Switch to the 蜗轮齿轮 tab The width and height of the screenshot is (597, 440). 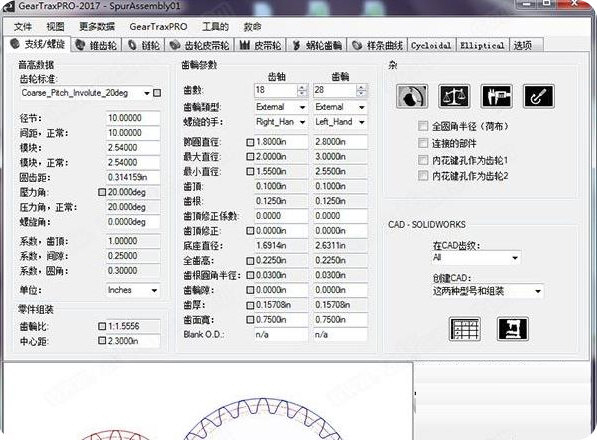pos(317,46)
